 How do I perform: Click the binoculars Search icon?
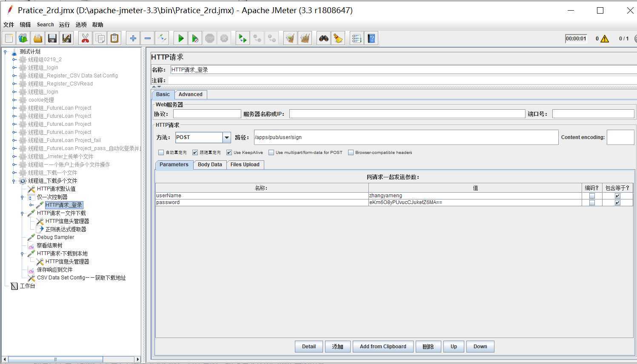pyautogui.click(x=324, y=38)
